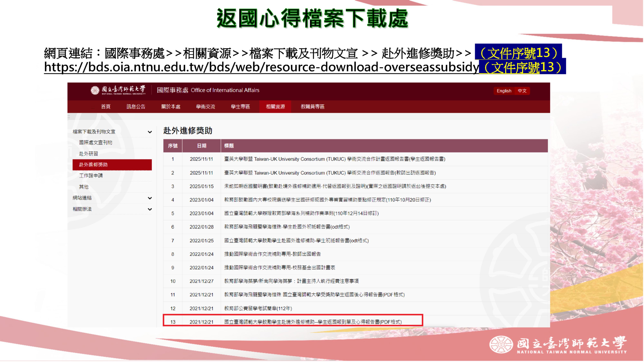Image resolution: width=644 pixels, height=362 pixels.
Task: Expand the 相關辦法 section
Action: point(150,209)
